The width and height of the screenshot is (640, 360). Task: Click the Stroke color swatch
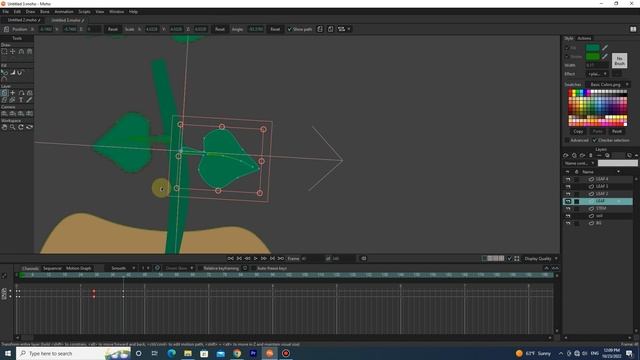(x=593, y=56)
